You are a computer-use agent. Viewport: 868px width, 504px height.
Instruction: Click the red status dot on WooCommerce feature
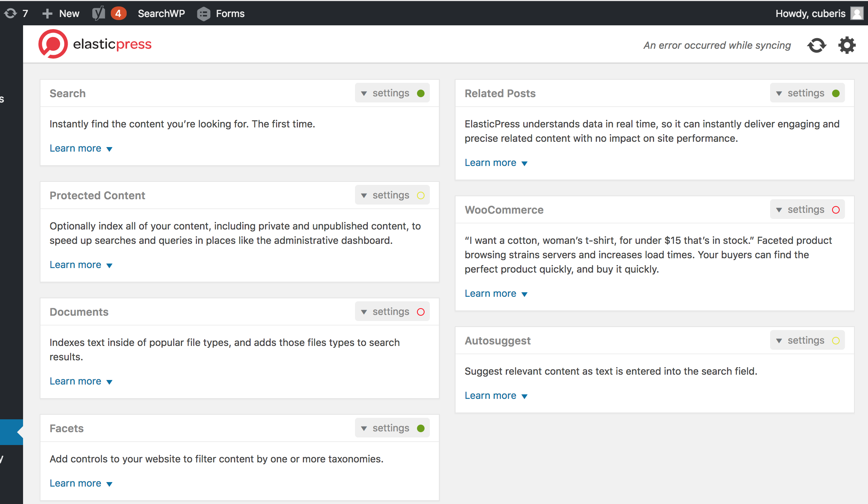tap(835, 209)
